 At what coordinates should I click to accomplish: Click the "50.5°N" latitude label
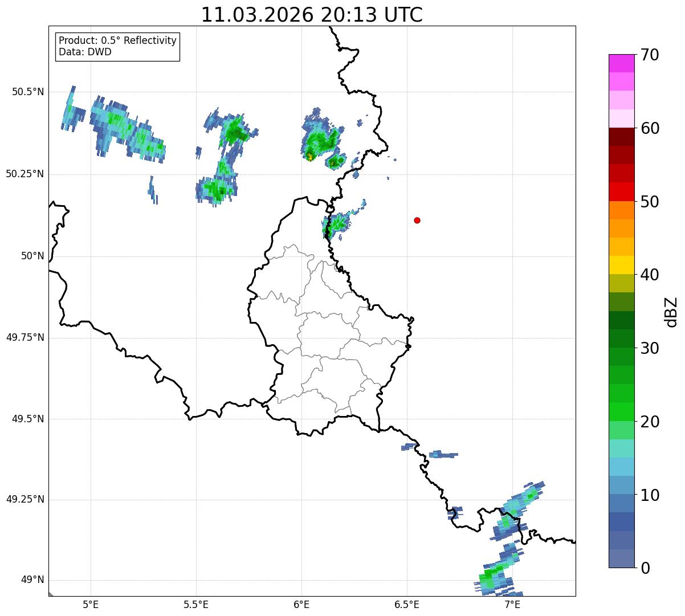[28, 92]
